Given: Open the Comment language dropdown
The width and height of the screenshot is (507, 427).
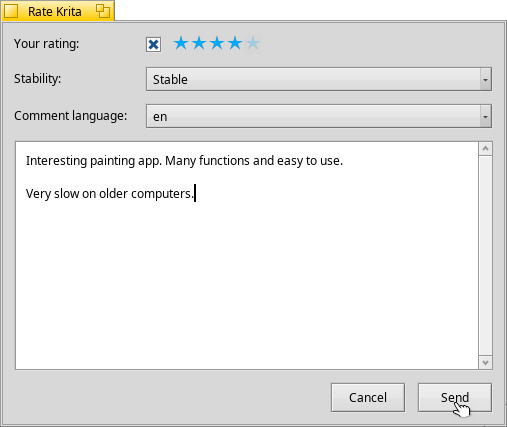Looking at the screenshot, I should click(x=319, y=116).
